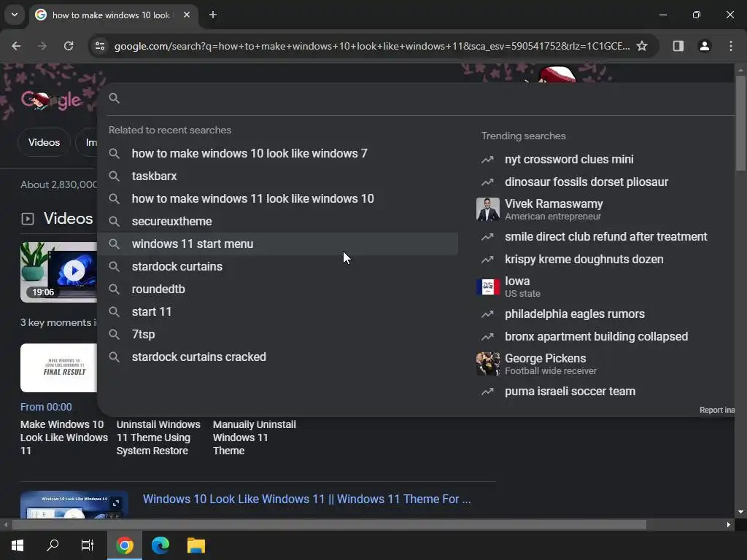Open the Windows 11 Theme video thumbnail
The width and height of the screenshot is (747, 560).
coord(74,505)
